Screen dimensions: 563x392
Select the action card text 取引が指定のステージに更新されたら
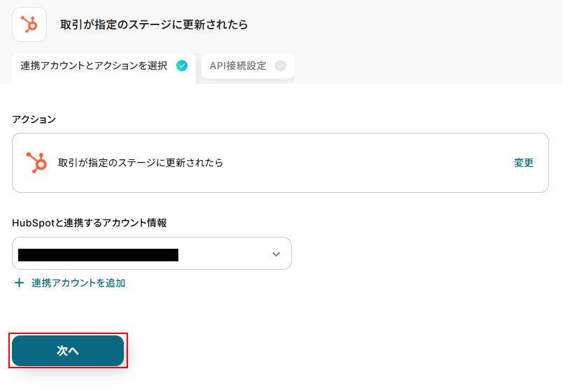(x=141, y=163)
